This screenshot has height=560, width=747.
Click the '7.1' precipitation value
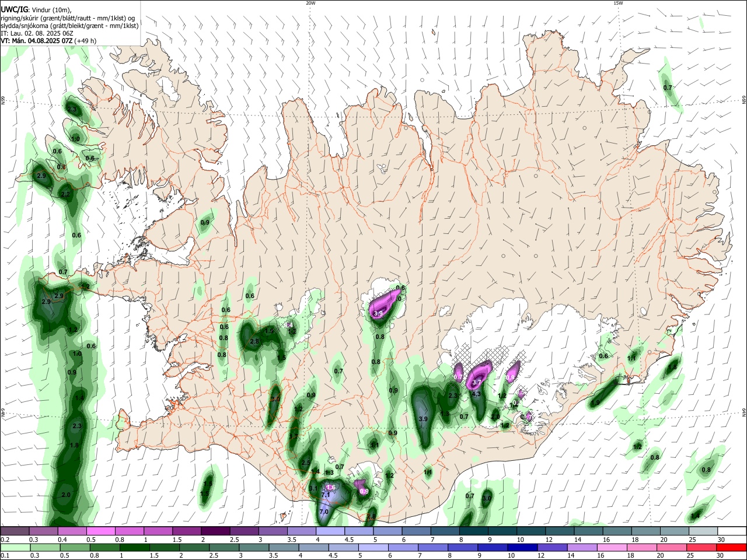[326, 495]
